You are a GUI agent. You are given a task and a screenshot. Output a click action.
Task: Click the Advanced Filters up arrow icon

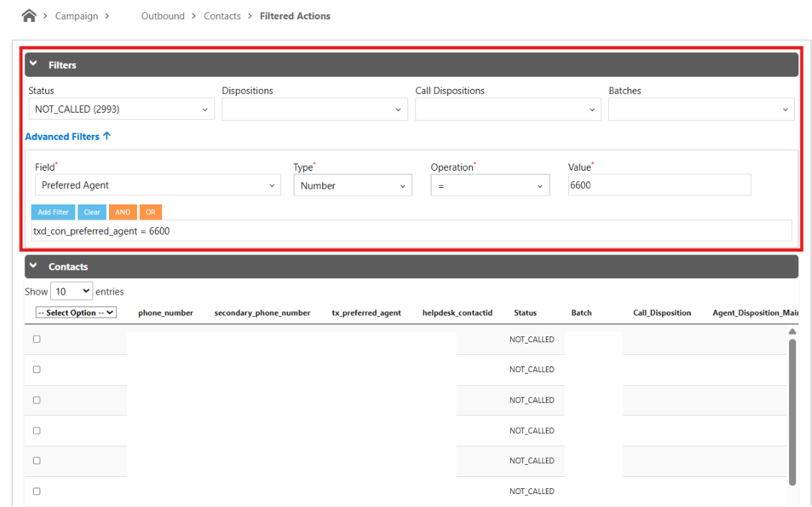coord(107,136)
